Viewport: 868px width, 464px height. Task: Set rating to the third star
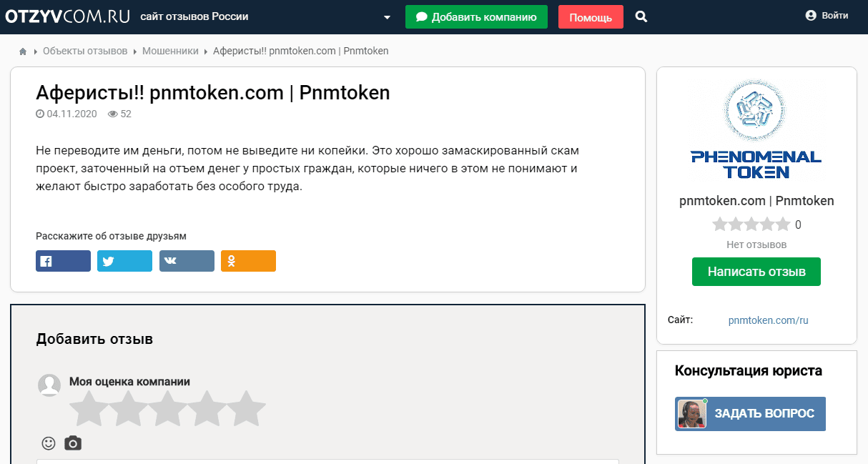coord(167,409)
